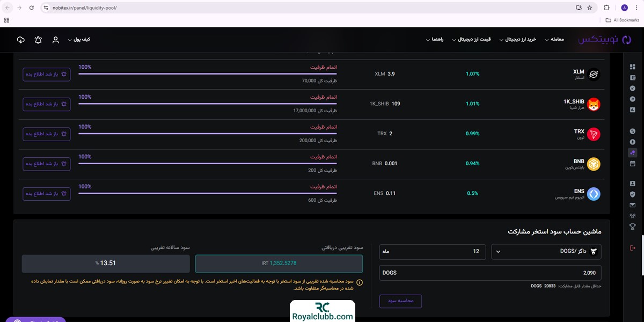Expand the معامله menu

tap(554, 40)
